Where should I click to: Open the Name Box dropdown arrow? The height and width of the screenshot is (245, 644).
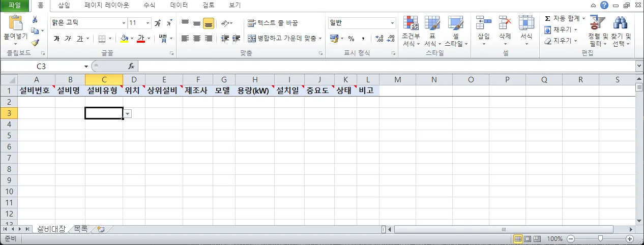86,66
